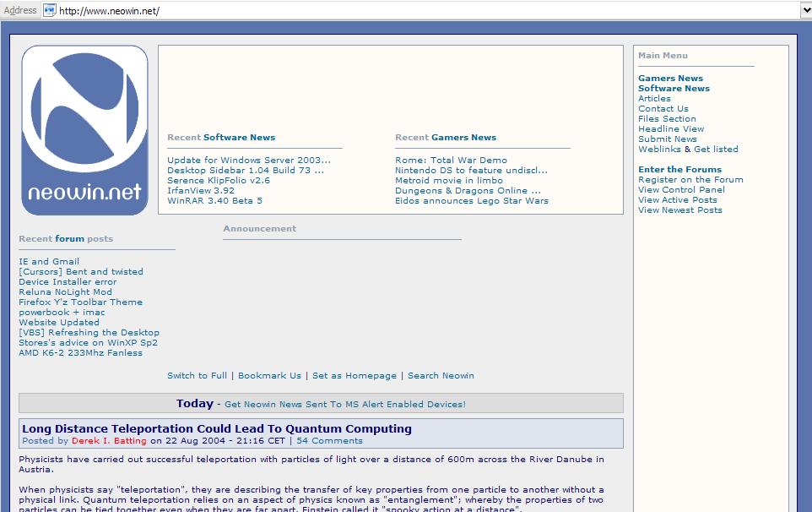Open Device Installer error post

click(x=68, y=282)
